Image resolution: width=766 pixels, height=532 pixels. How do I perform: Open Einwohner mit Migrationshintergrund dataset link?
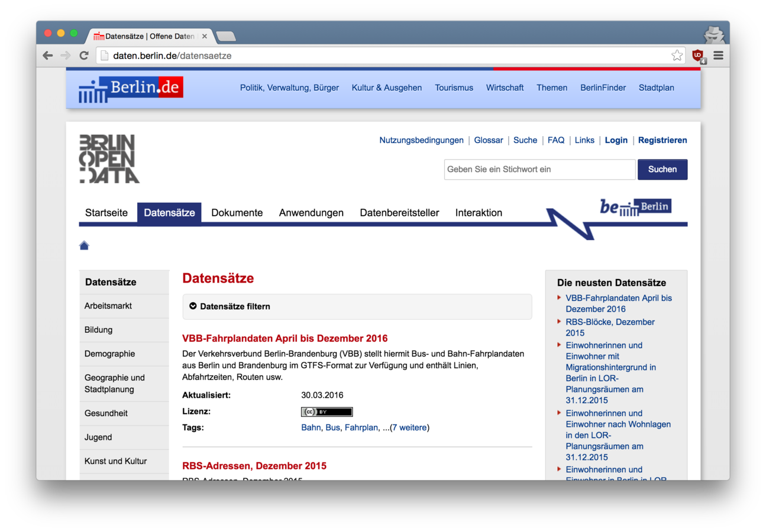[x=610, y=373]
